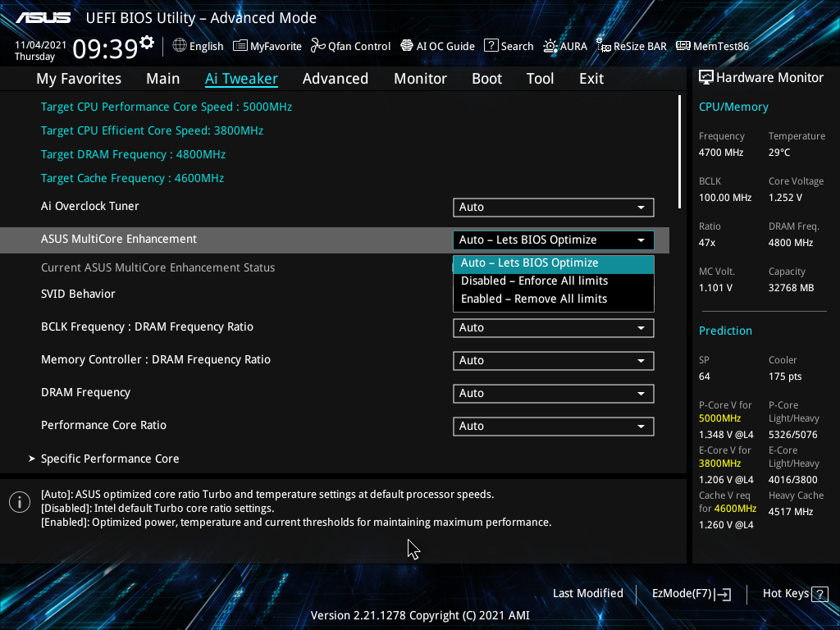Open AI OC Guide icon
The width and height of the screenshot is (840, 630).
[x=407, y=46]
